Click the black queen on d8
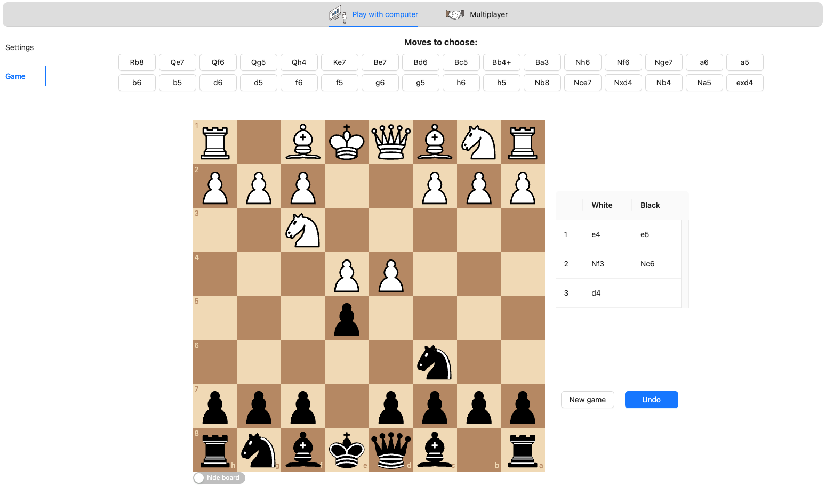This screenshot has height=504, width=825. point(391,450)
